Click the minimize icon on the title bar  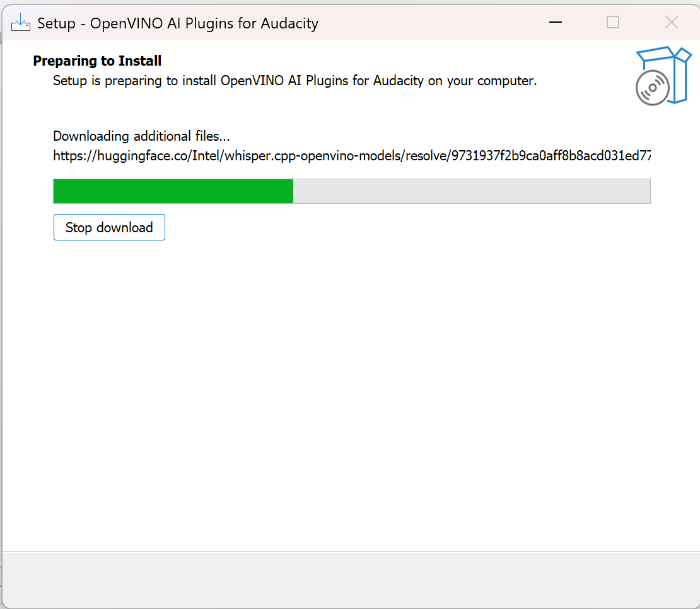click(555, 22)
